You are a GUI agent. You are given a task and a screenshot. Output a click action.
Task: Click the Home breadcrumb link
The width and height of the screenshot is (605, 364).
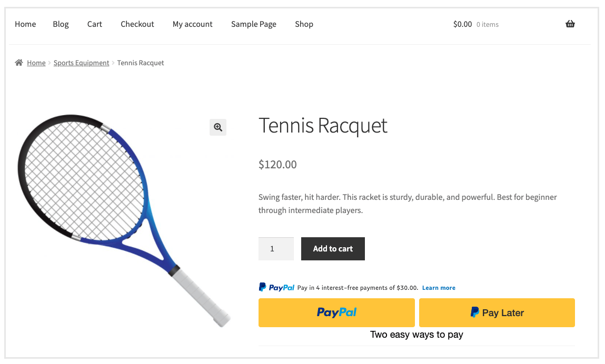tap(36, 63)
